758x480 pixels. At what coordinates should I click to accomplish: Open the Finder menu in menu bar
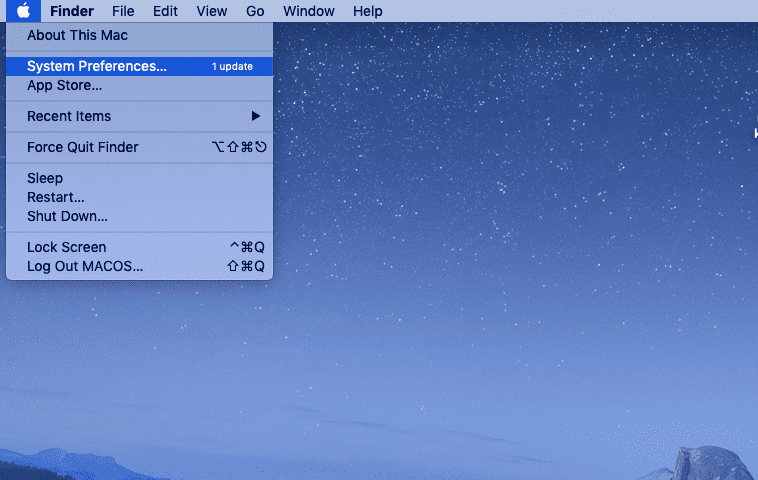pyautogui.click(x=72, y=11)
